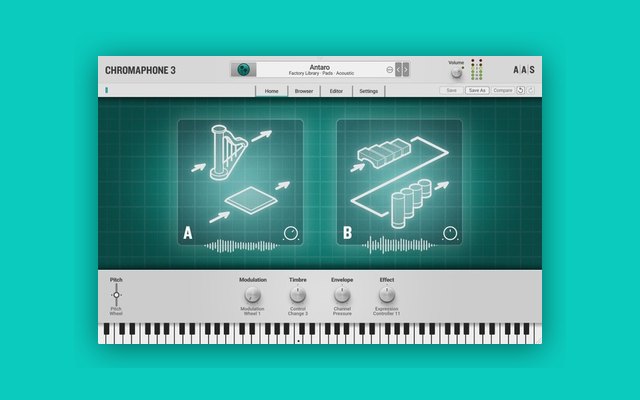Click the plate resonator icon in layer A
This screenshot has height=400, width=640.
[x=251, y=200]
